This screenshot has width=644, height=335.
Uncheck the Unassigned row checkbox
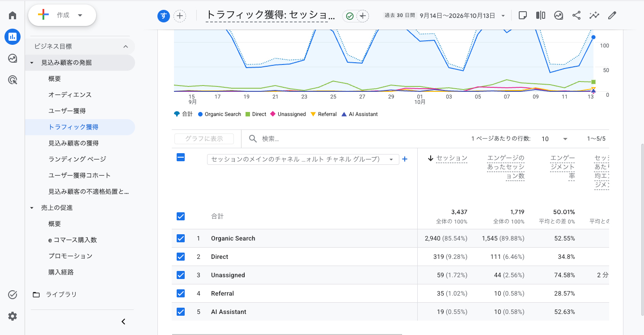(181, 275)
